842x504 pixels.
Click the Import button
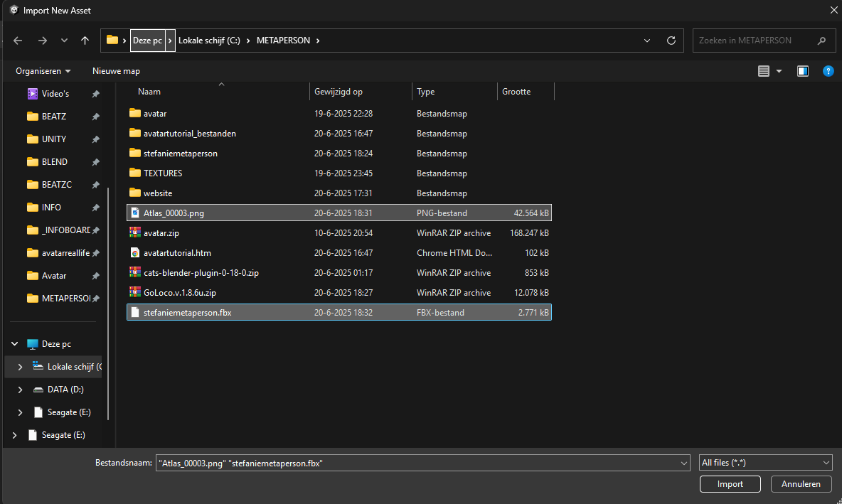730,483
